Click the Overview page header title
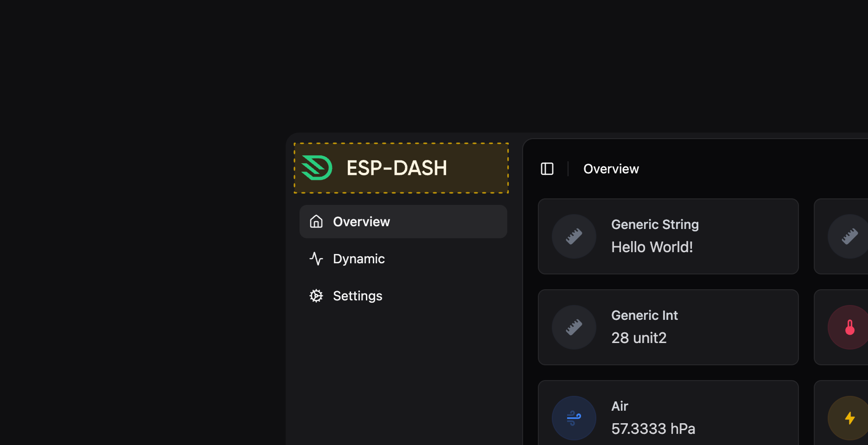Viewport: 868px width, 445px height. tap(611, 169)
